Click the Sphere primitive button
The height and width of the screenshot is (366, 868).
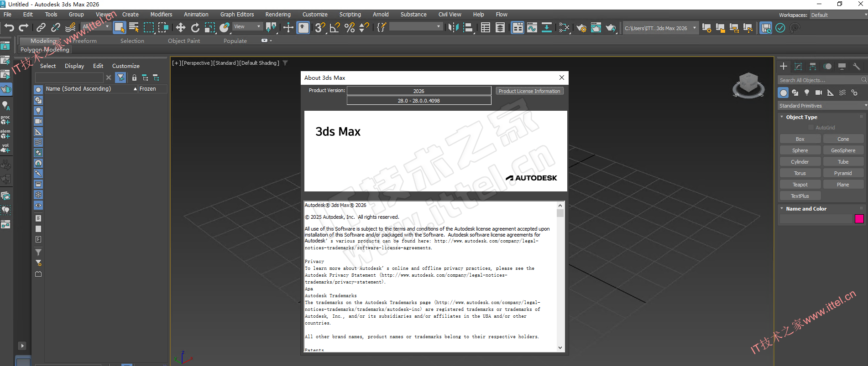[x=800, y=150]
